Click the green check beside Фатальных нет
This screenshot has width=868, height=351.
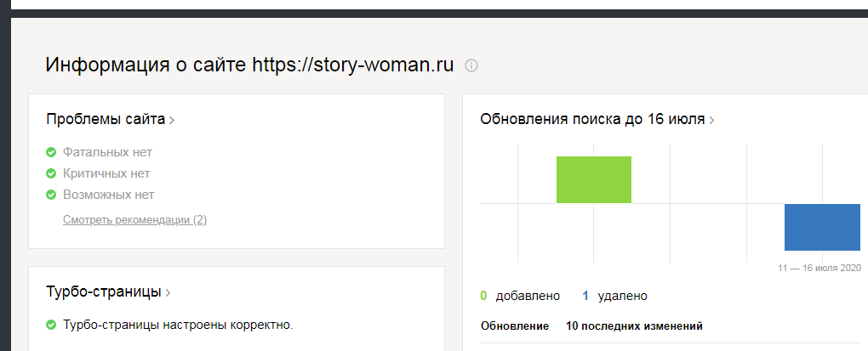click(x=51, y=152)
